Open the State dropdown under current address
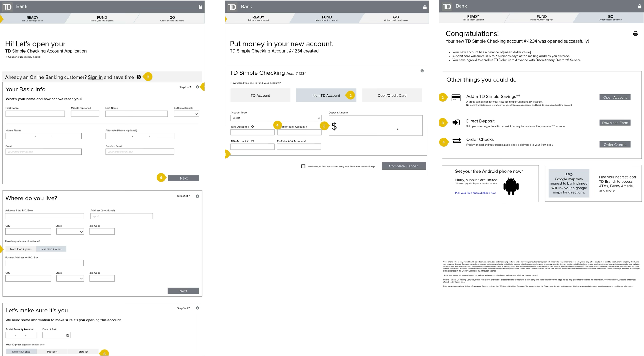The width and height of the screenshot is (644, 356). click(70, 232)
